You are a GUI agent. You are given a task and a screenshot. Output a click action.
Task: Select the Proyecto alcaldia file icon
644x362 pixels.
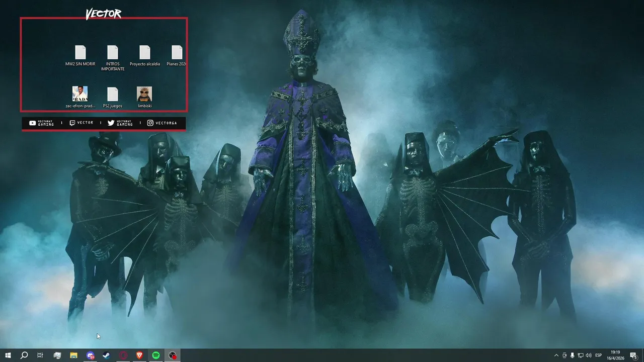click(145, 52)
